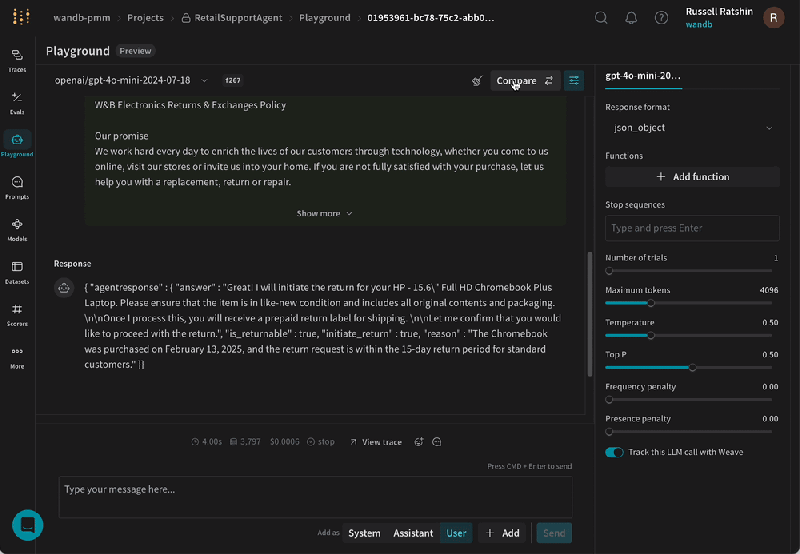The width and height of the screenshot is (800, 554).
Task: Click the feedback face icon next to View trace
Action: [437, 442]
